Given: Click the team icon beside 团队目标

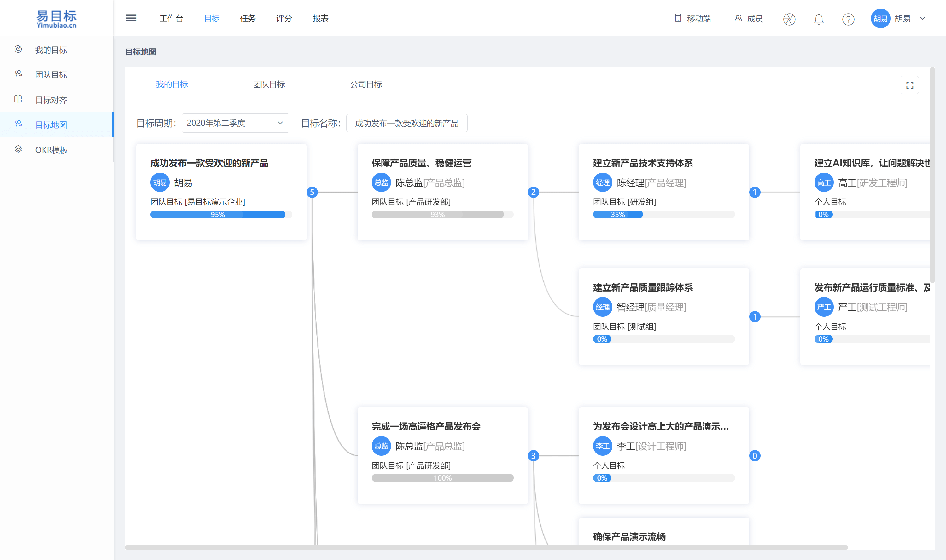Looking at the screenshot, I should pyautogui.click(x=18, y=74).
